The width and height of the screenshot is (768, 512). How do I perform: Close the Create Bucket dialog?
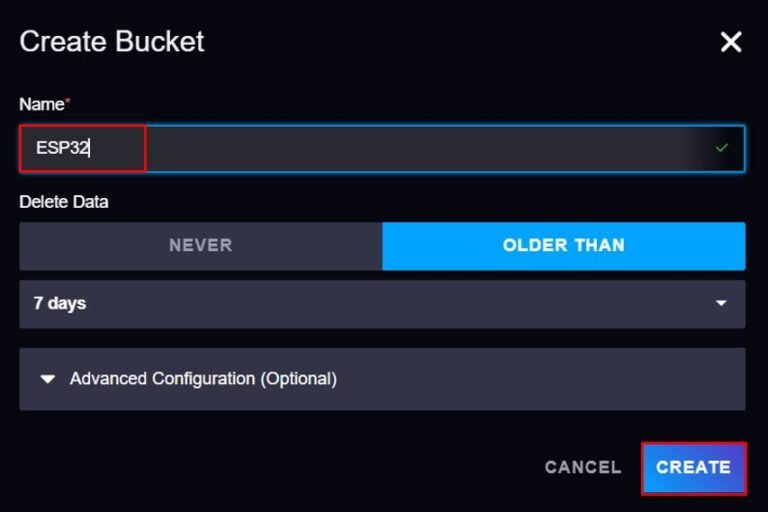point(731,42)
